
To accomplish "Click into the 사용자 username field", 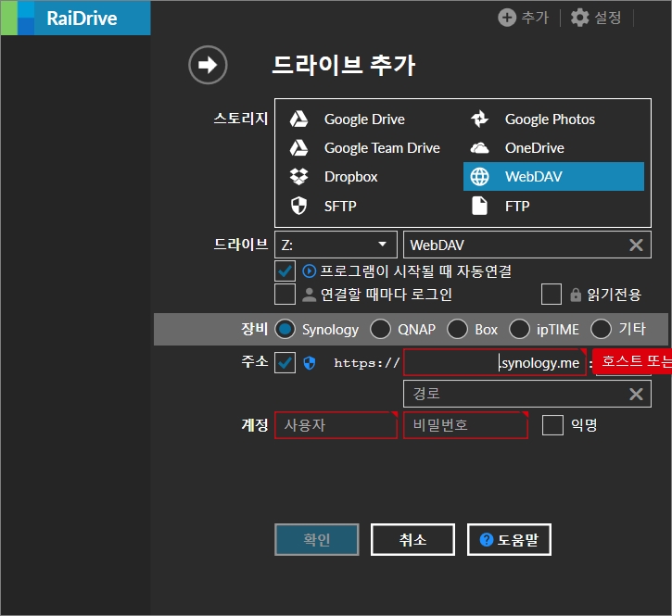I will point(336,425).
